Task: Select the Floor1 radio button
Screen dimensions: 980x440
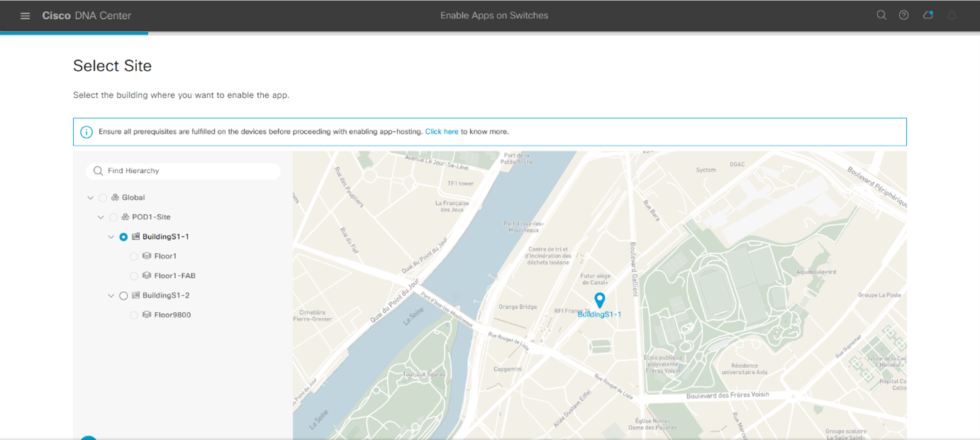Action: coord(134,256)
